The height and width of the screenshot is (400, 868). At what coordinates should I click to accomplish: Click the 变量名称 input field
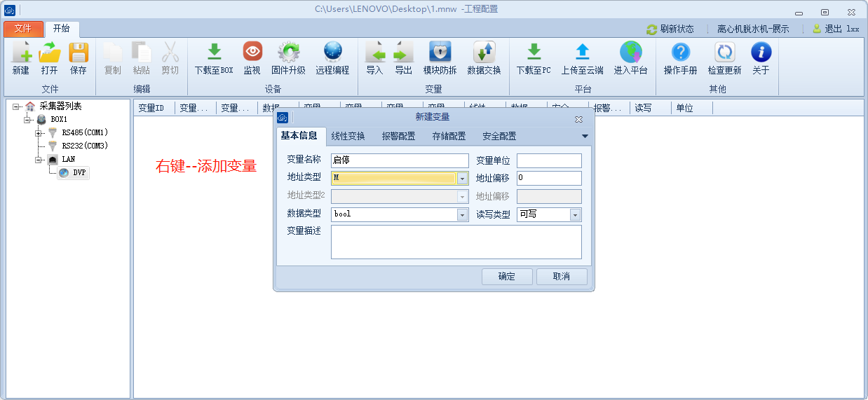click(400, 160)
